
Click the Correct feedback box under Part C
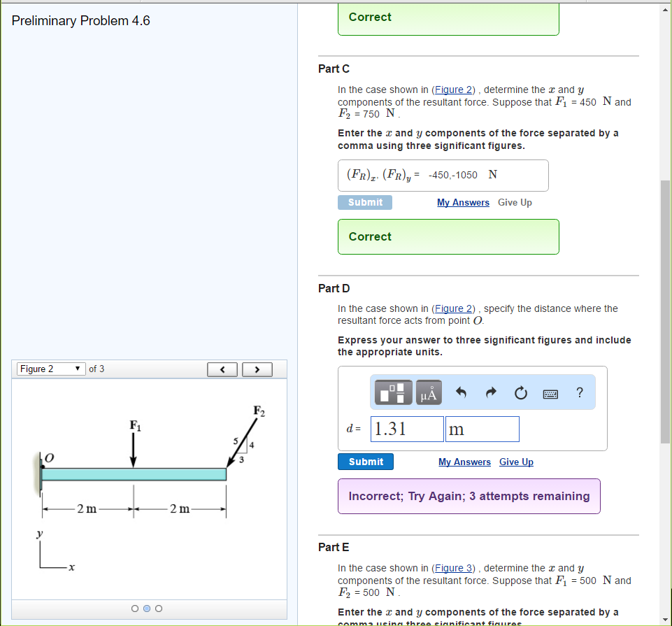448,236
